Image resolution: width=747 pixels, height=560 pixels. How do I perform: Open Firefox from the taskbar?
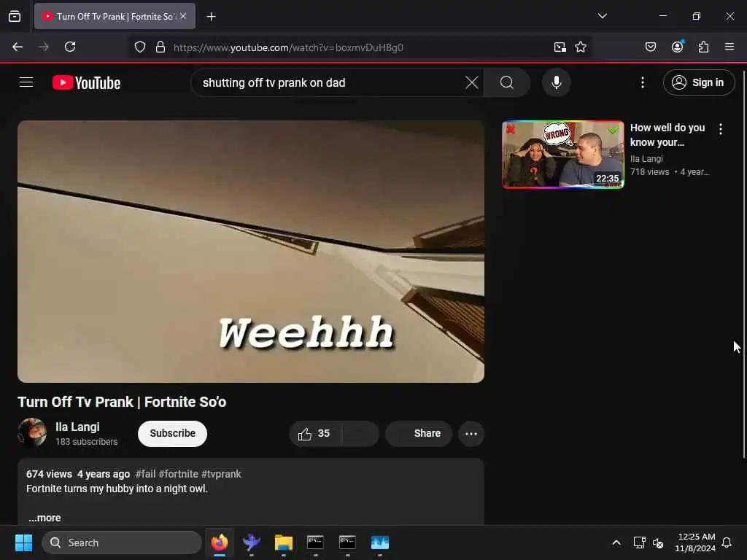(220, 542)
